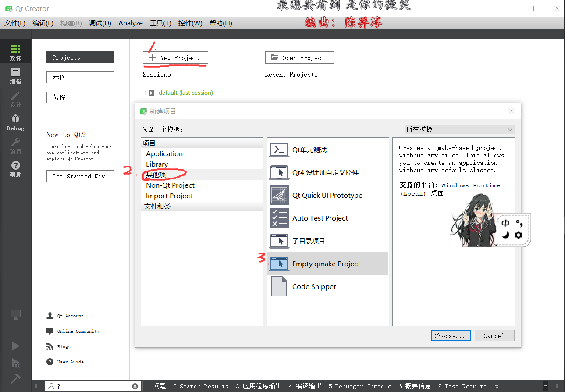Open the 帮助(H) menu

(220, 23)
